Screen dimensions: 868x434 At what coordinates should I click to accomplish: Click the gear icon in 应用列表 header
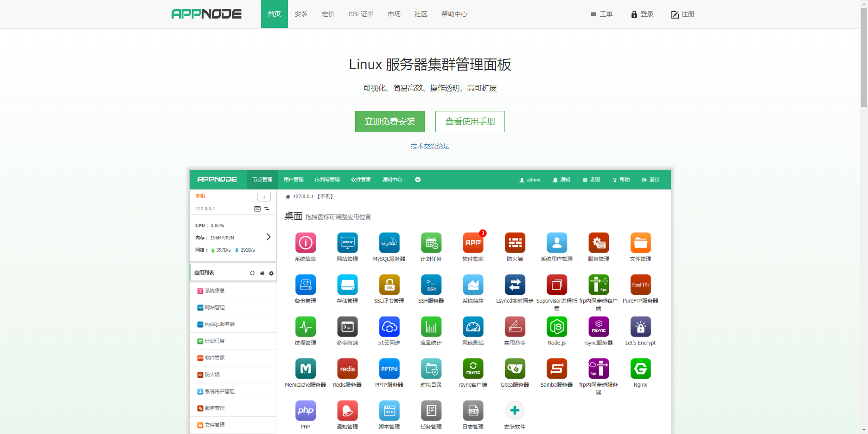pyautogui.click(x=271, y=273)
